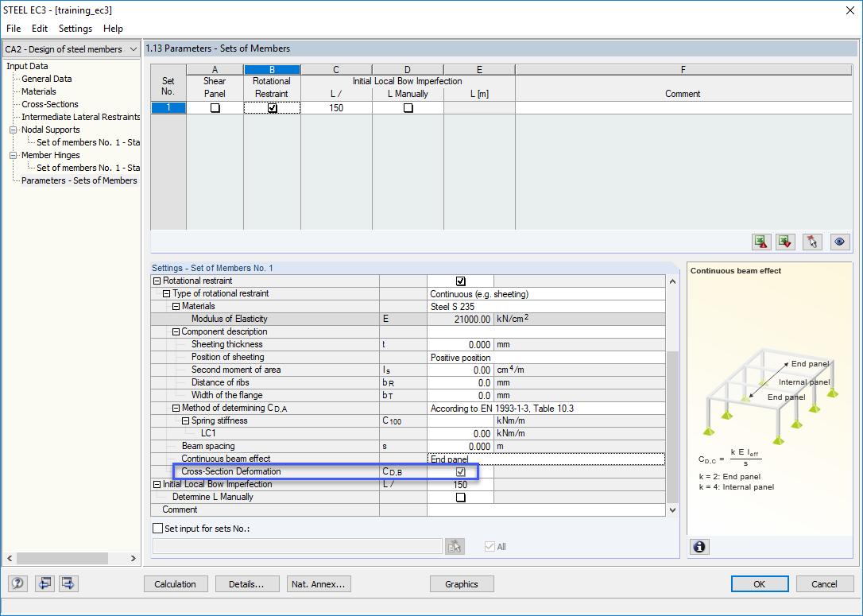The width and height of the screenshot is (863, 616).
Task: Click the info icon below the diagram
Action: 699,547
